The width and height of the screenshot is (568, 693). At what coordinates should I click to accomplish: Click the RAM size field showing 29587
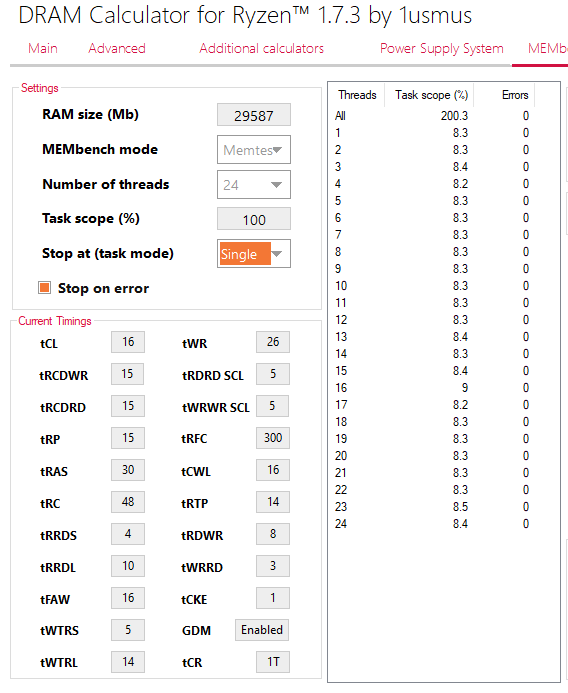tap(254, 115)
